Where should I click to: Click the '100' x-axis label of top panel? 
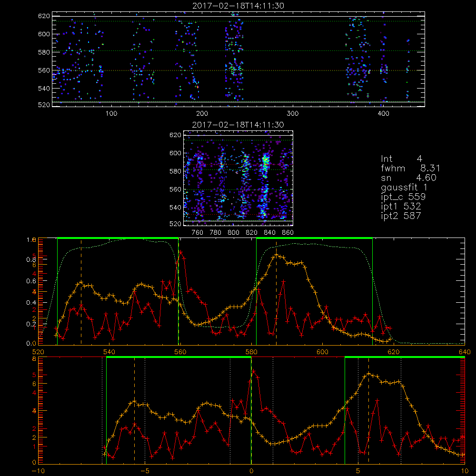(x=111, y=114)
